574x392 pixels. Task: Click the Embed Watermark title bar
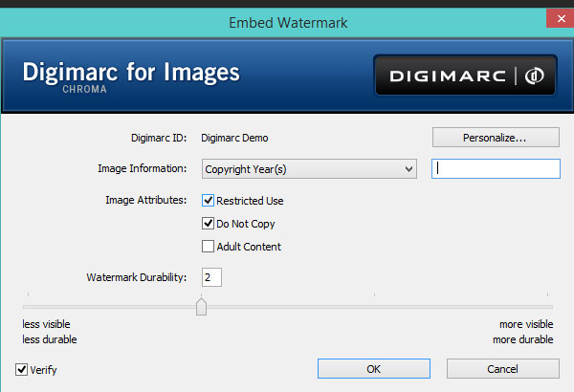pos(287,21)
